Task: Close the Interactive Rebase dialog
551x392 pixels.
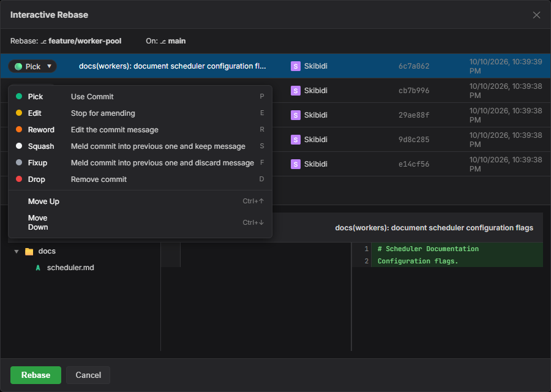Action: [536, 15]
